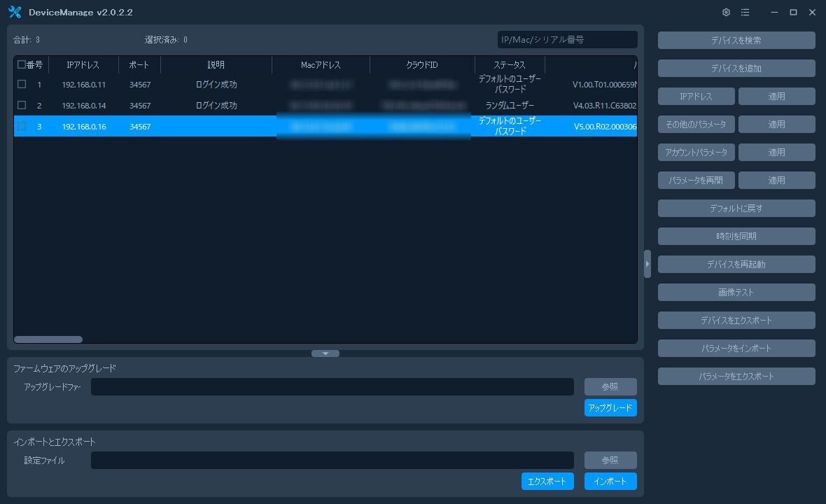Viewport: 826px width, 504px height.
Task: Click the デバイスを追加 button
Action: click(736, 69)
